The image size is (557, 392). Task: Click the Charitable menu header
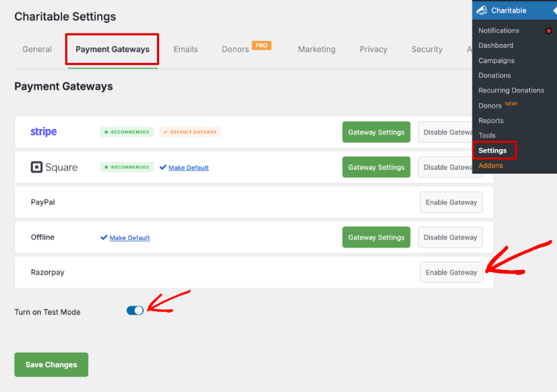tap(514, 10)
